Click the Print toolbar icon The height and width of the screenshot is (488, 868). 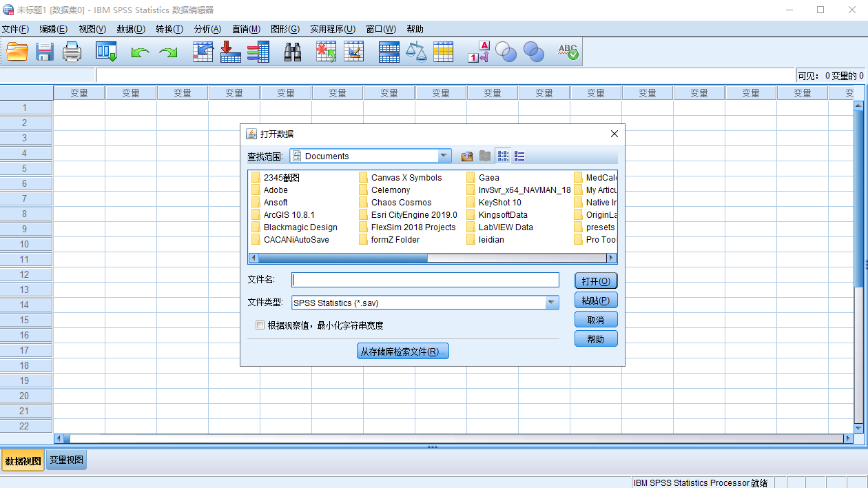(x=72, y=52)
